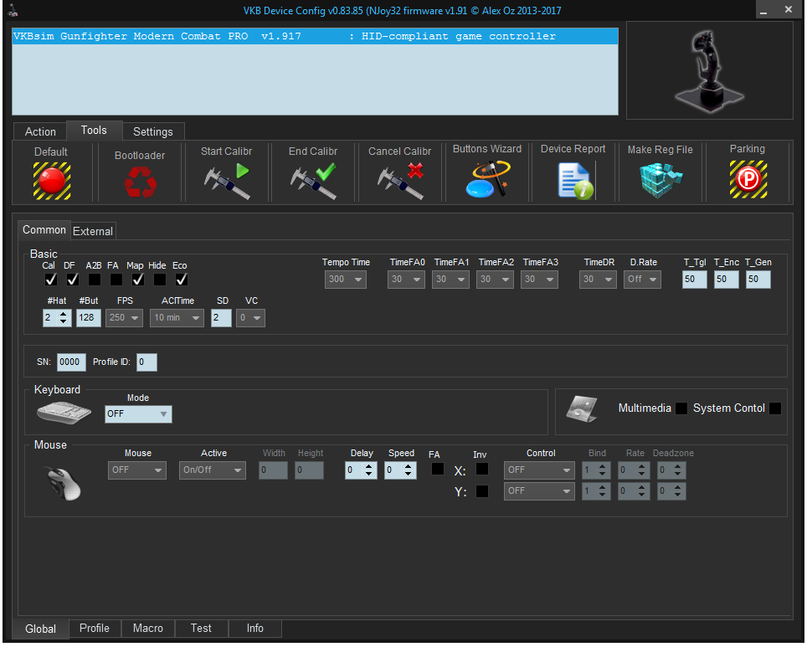Start calibration with the Start Calibr icon

pyautogui.click(x=228, y=181)
